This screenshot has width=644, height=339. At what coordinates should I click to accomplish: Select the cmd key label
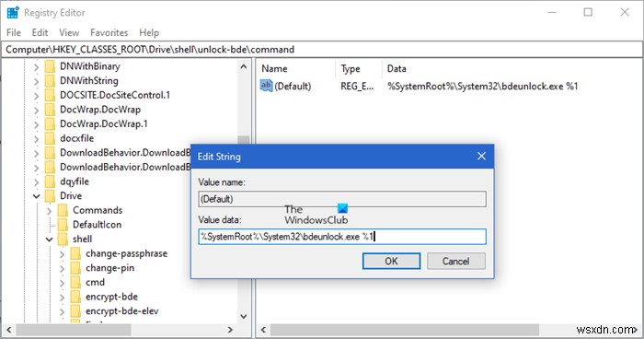point(95,282)
